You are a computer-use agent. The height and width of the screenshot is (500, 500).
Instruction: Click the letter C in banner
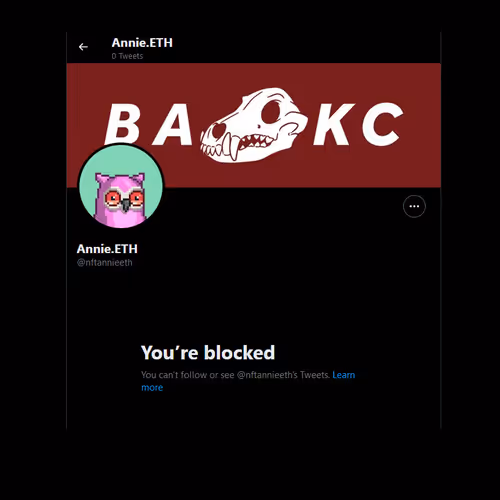click(x=382, y=124)
